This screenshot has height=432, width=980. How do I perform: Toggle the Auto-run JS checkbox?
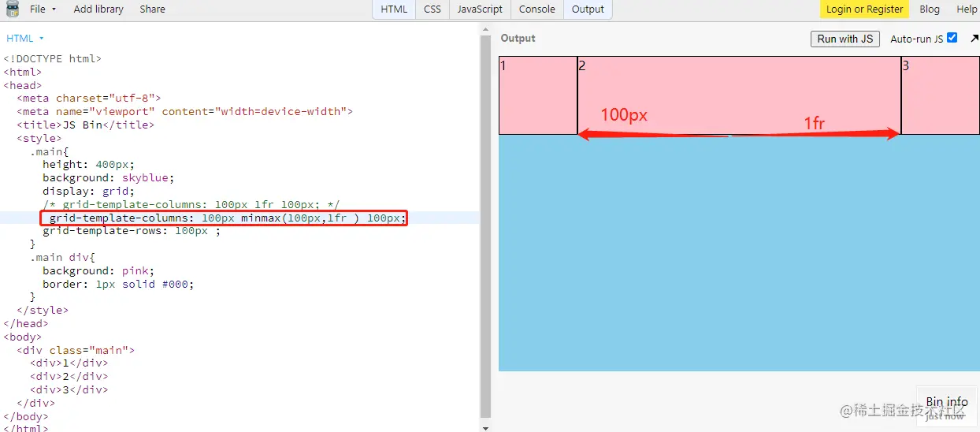(x=952, y=38)
